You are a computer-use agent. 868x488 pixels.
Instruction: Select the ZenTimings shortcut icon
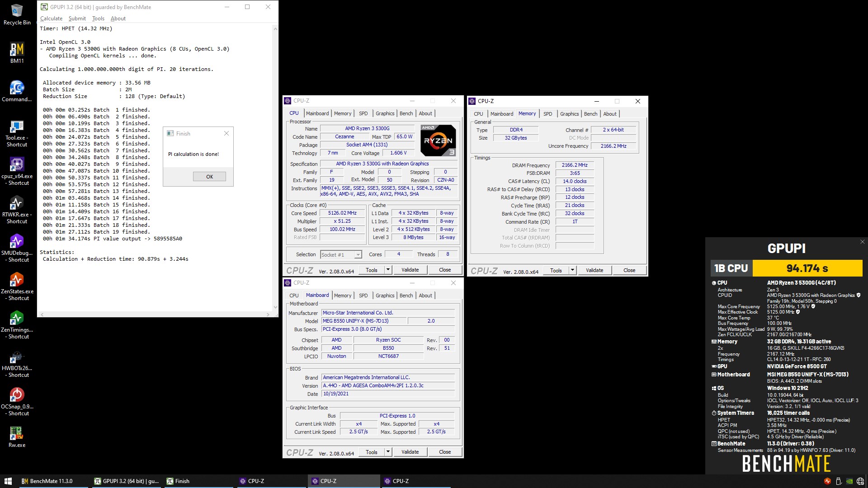click(17, 325)
